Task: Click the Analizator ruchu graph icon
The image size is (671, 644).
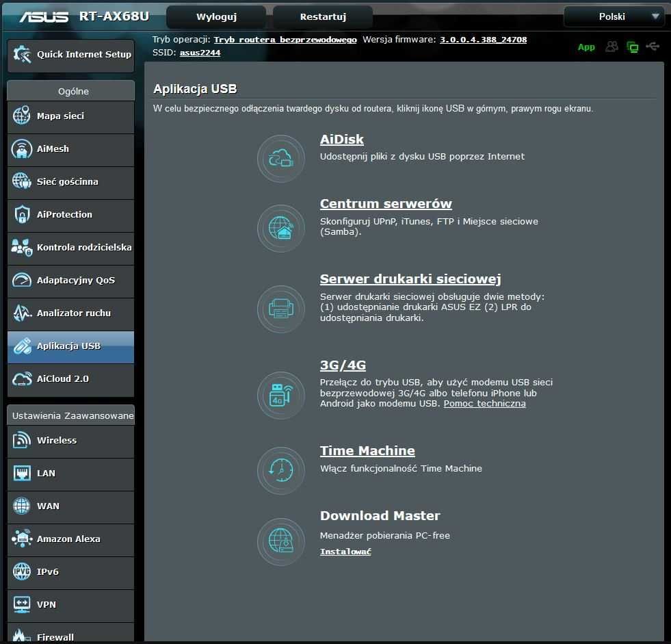Action: (21, 313)
